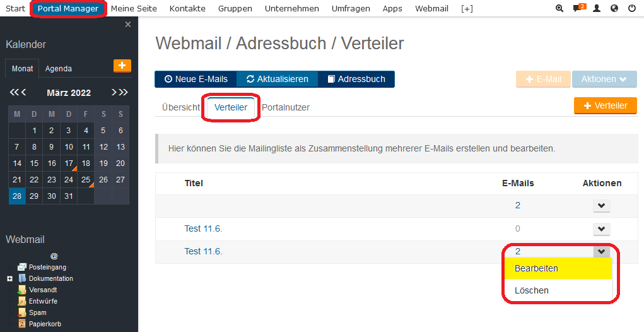
Task: Switch calendar to Agenda tab
Action: pos(58,69)
